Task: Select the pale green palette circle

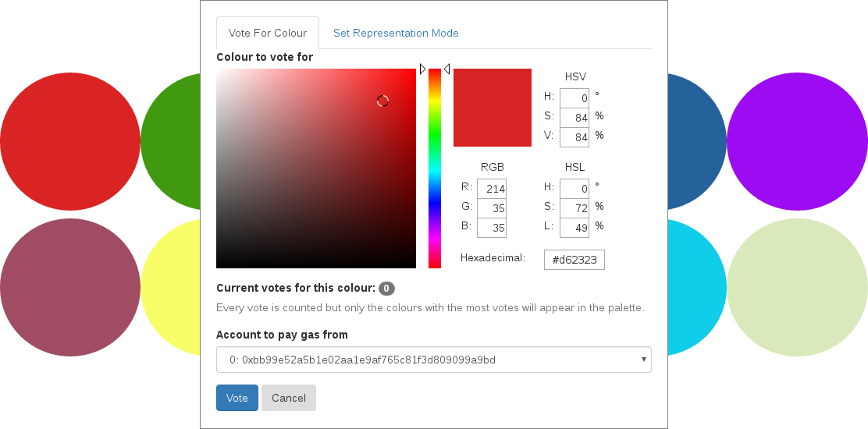Action: tap(797, 287)
